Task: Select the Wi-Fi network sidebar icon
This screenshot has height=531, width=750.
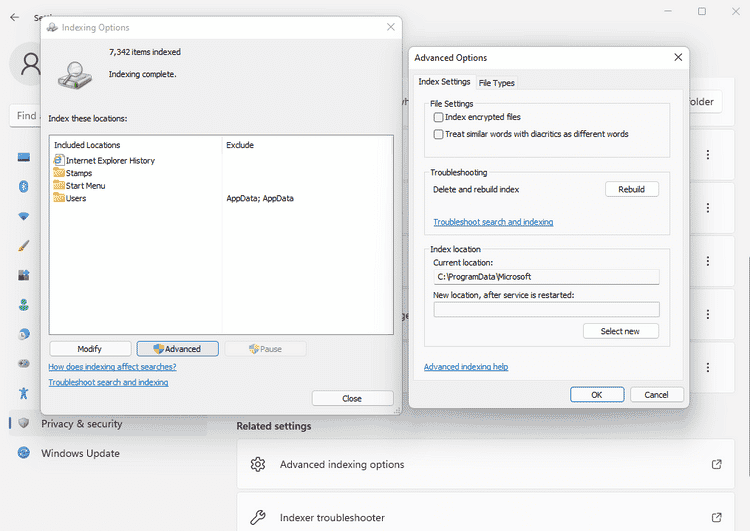Action: click(23, 216)
